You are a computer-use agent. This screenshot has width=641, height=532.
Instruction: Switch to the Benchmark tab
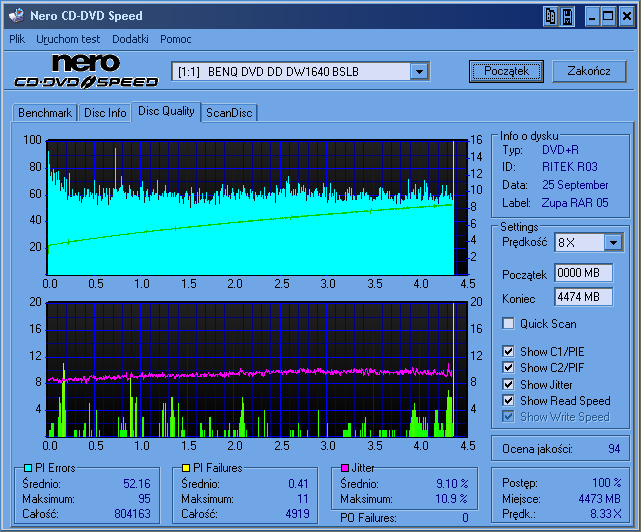[x=45, y=113]
